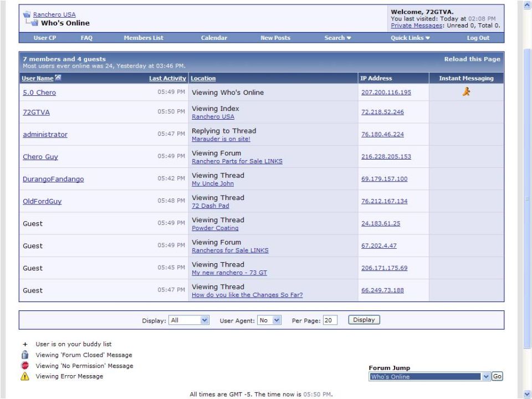The width and height of the screenshot is (532, 399).
Task: Click the vertical scrollbar thumb
Action: [x=527, y=198]
